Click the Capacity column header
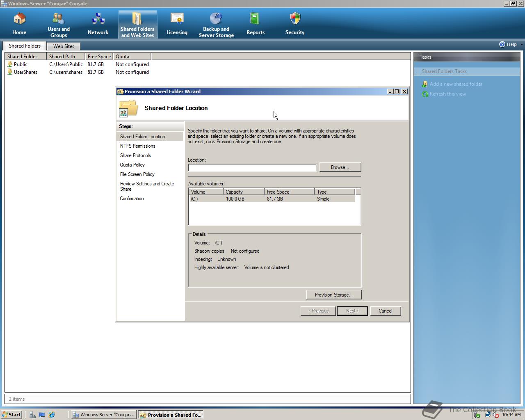The height and width of the screenshot is (420, 525). coord(244,192)
